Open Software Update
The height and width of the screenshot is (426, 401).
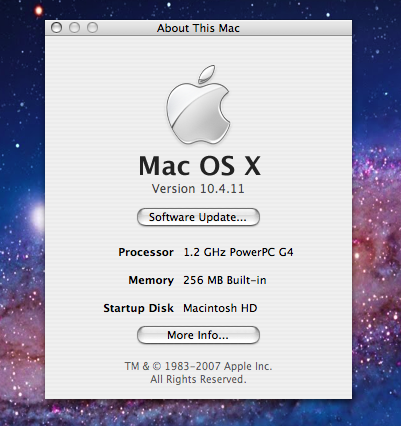click(x=198, y=217)
